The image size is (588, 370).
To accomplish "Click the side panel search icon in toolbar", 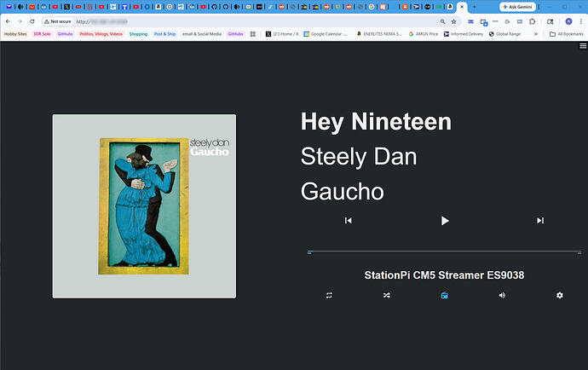I will pos(551,22).
